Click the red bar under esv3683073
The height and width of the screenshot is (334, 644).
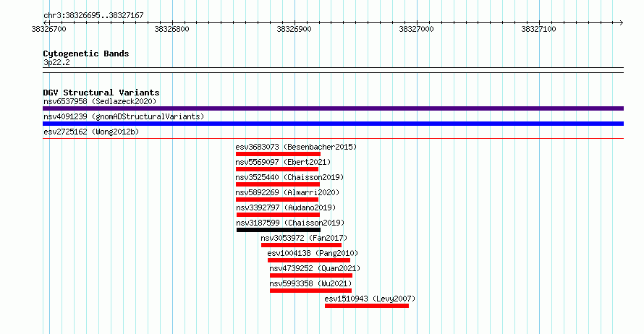pos(278,154)
